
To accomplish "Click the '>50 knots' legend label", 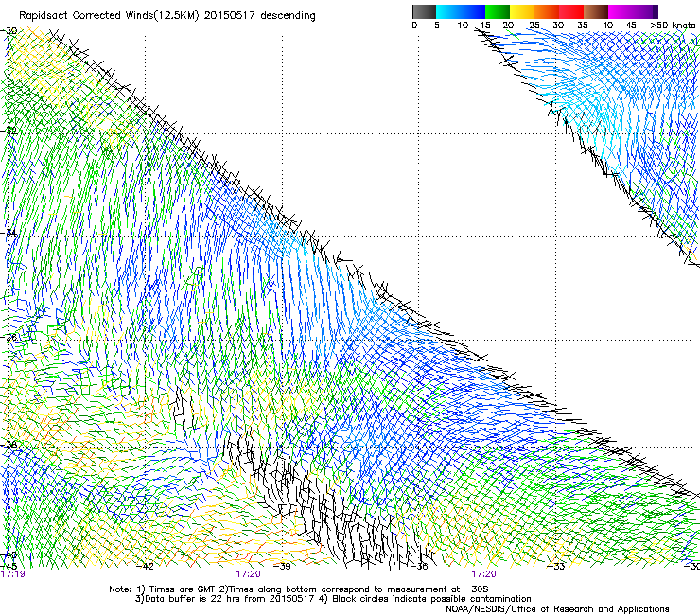I will 674,25.
